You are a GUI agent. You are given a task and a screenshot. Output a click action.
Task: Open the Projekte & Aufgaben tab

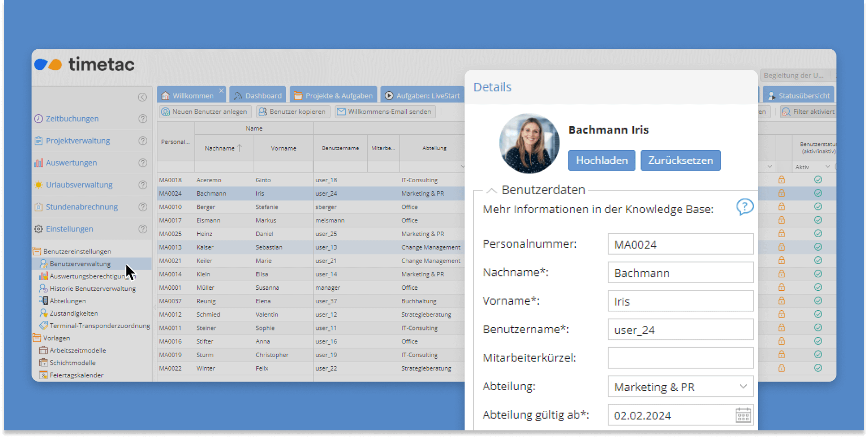coord(333,95)
